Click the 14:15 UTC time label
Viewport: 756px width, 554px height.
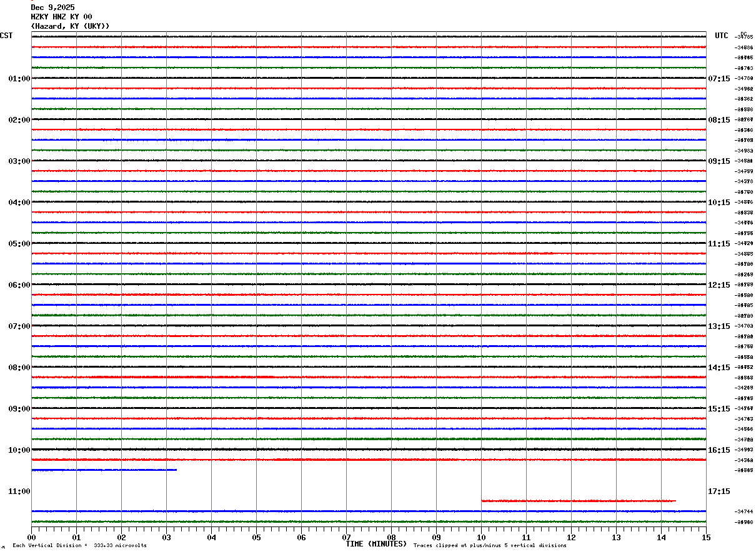click(x=719, y=368)
